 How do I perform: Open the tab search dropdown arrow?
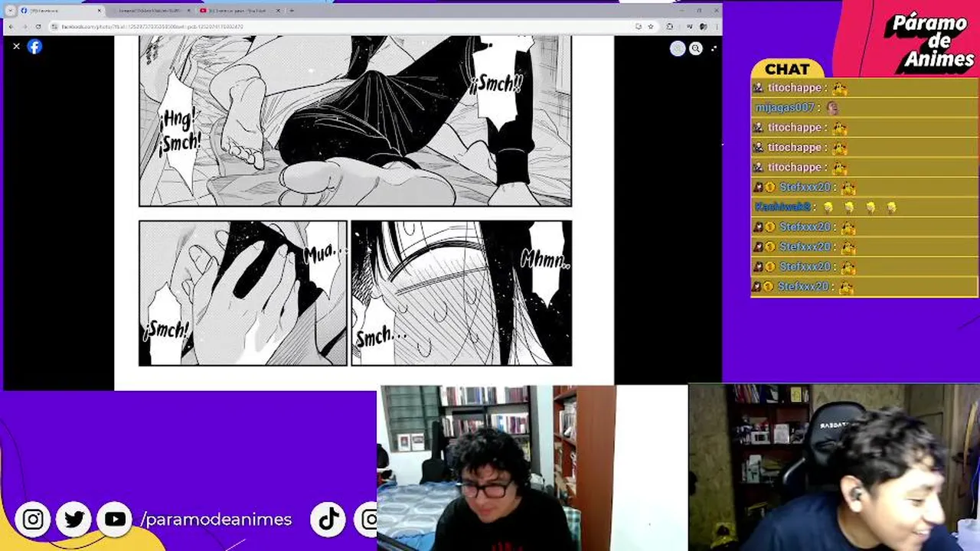coord(10,11)
